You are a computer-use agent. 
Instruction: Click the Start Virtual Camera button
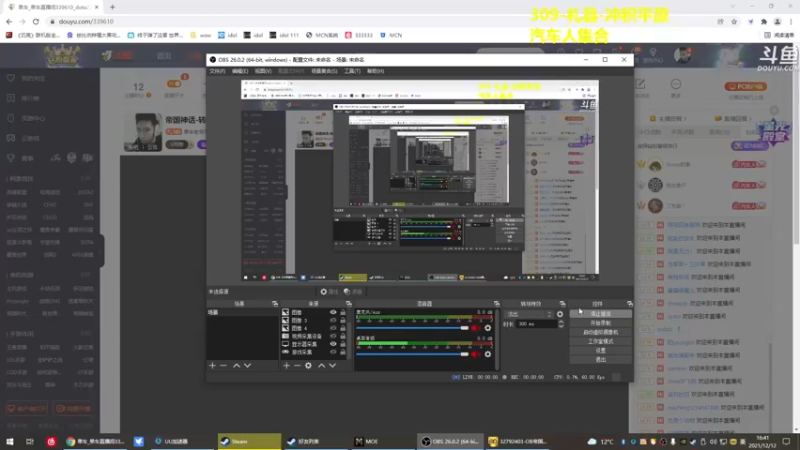[x=601, y=332]
